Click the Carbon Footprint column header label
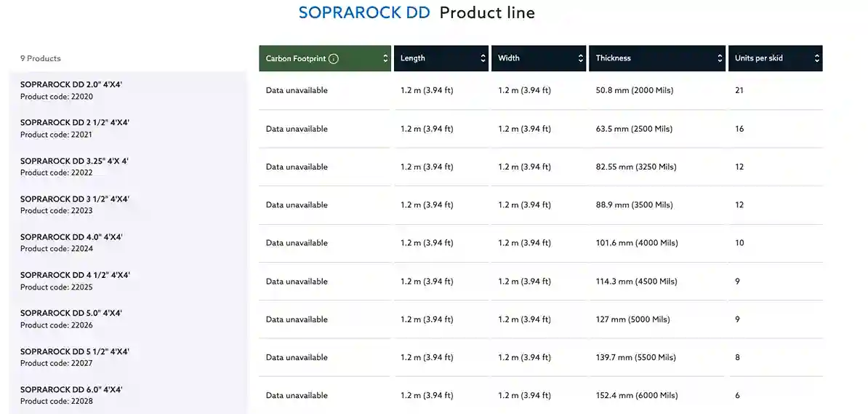Viewport: 868px width, 414px height. pyautogui.click(x=296, y=58)
